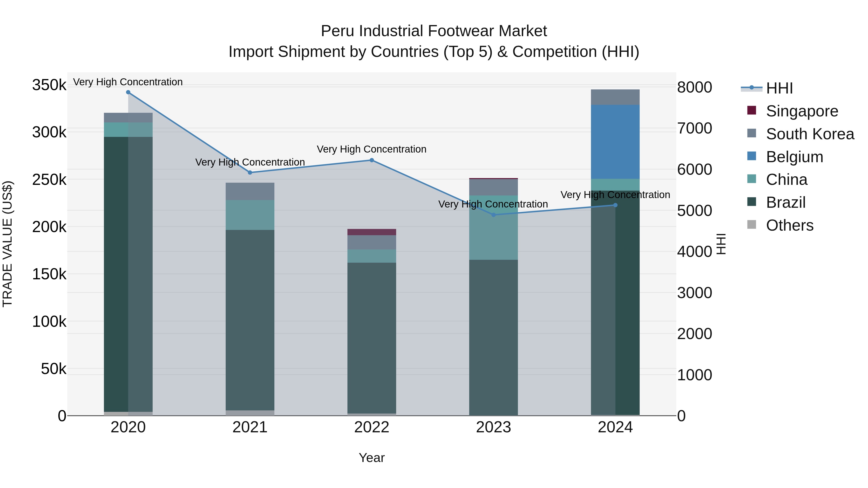The height and width of the screenshot is (488, 868).
Task: Click the 'TRADE VALUE (US$)' axis title
Action: pyautogui.click(x=7, y=244)
